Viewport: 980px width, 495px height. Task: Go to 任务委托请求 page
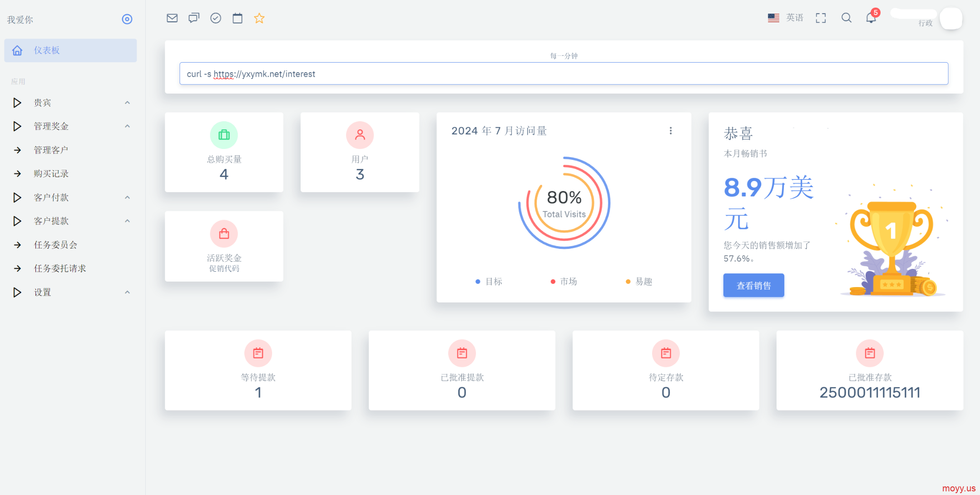70,268
